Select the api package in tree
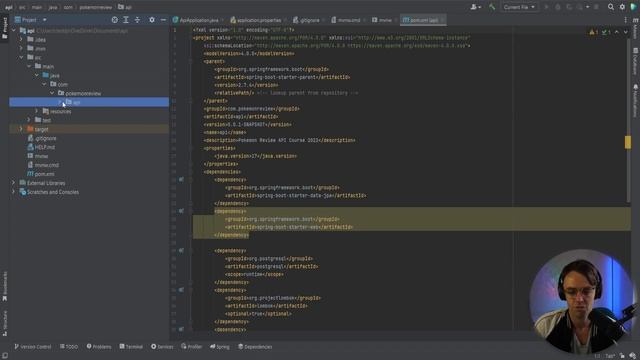This screenshot has width=640, height=360. click(x=89, y=102)
